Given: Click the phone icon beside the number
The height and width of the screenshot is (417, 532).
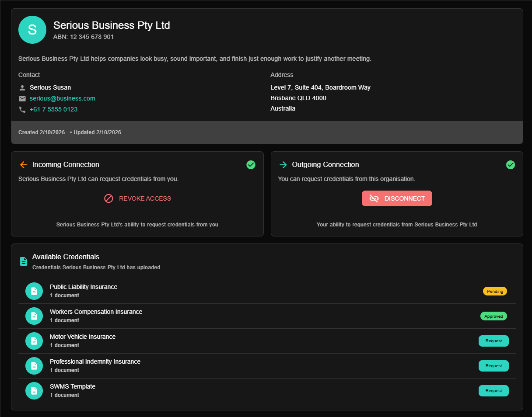Looking at the screenshot, I should click(22, 109).
